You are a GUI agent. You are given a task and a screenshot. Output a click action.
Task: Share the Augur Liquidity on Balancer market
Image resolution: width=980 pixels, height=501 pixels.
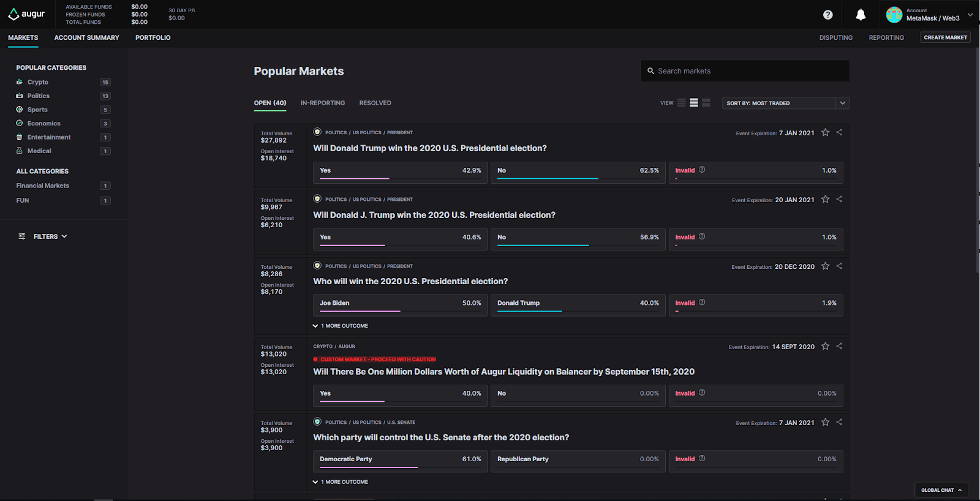pos(839,346)
